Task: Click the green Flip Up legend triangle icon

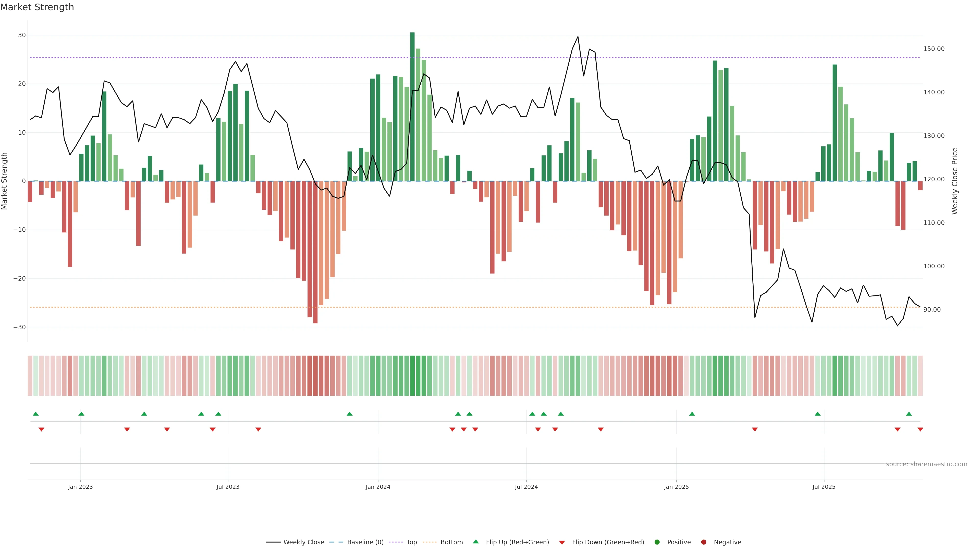Action: pyautogui.click(x=475, y=542)
